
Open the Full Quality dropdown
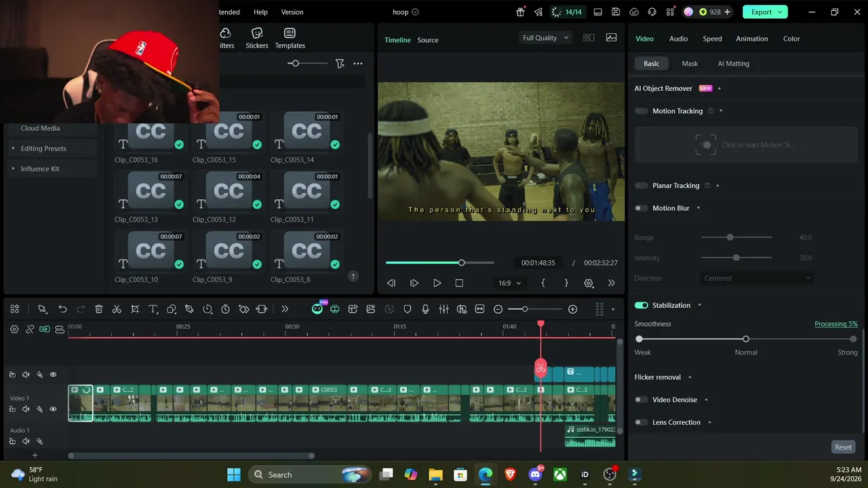545,38
